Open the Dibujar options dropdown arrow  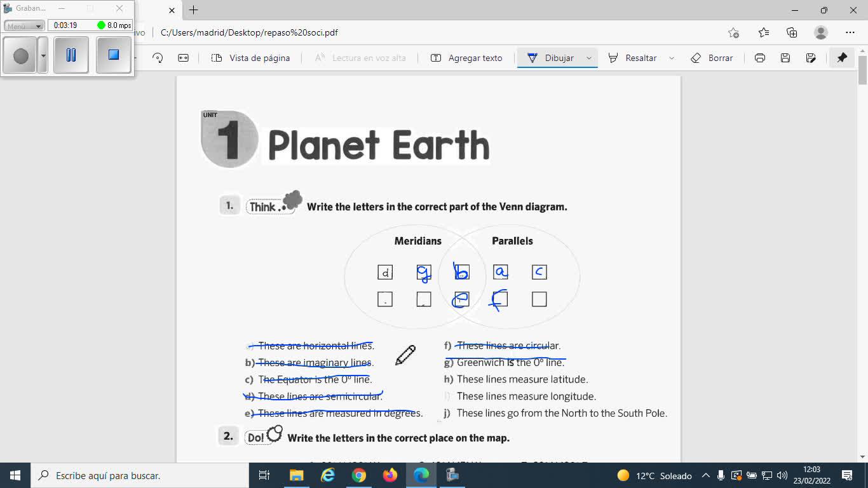tap(589, 58)
